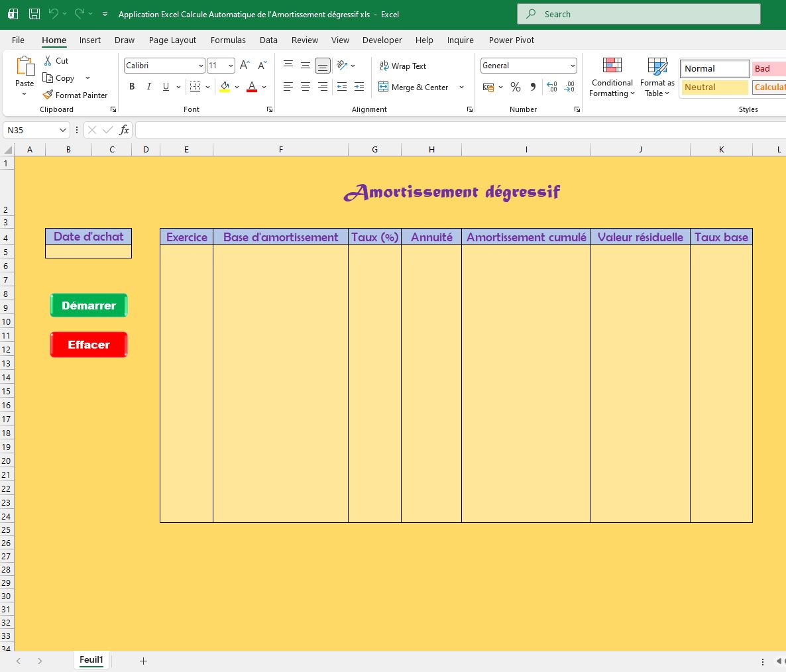Click the Undo arrow icon
Viewport: 786px width, 672px height.
coord(53,13)
